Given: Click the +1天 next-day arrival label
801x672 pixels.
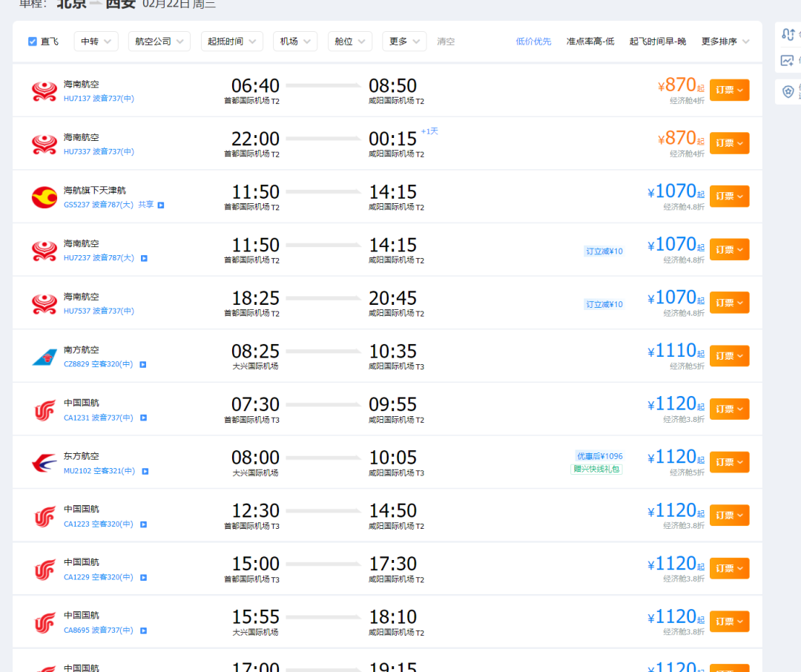Looking at the screenshot, I should pos(429,131).
